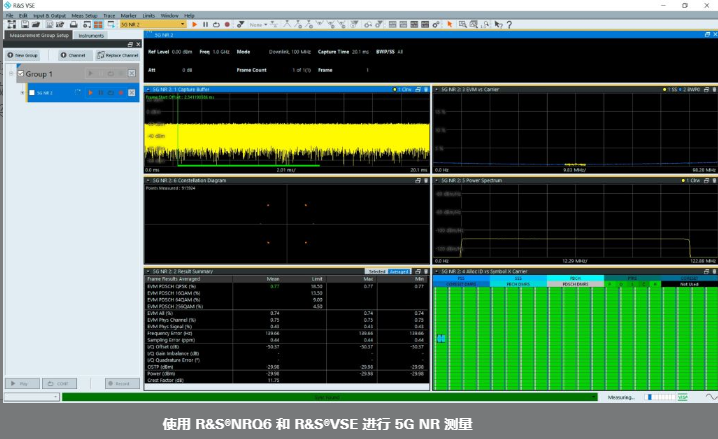Undock the Constellation Diagram window
The image size is (718, 439).
coord(418,180)
